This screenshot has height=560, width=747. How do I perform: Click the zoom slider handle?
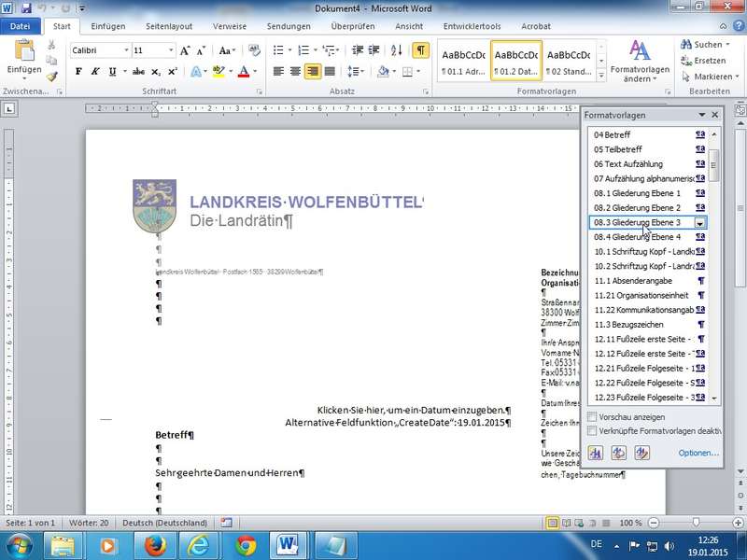tap(696, 523)
